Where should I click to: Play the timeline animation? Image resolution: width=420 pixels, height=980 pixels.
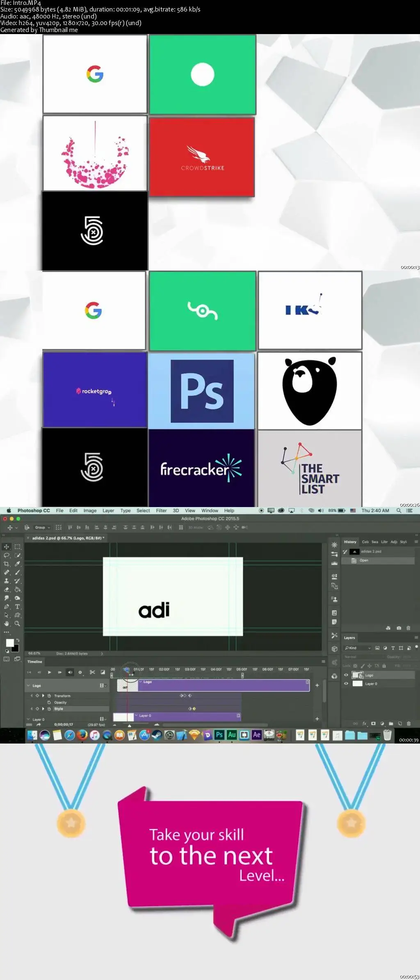[49, 672]
